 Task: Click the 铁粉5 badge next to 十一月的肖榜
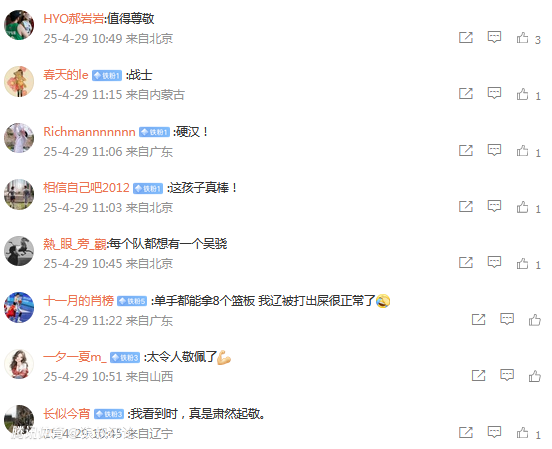click(132, 301)
